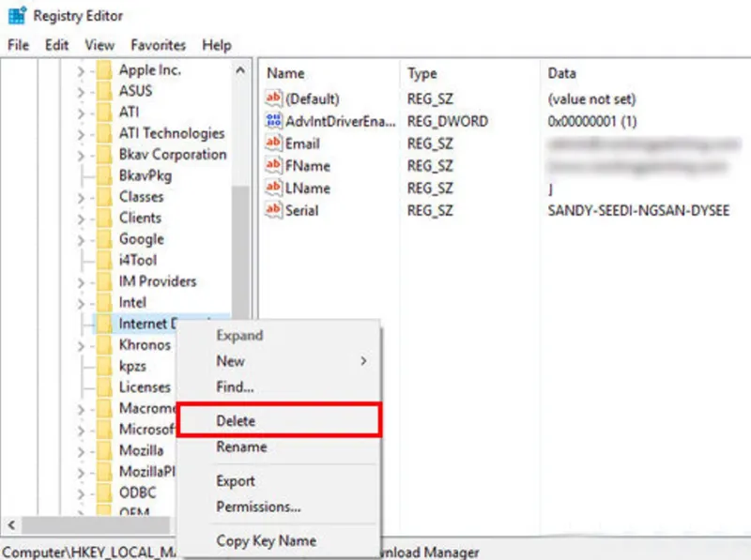Click the Data column header
Image resolution: width=751 pixels, height=560 pixels.
click(561, 73)
